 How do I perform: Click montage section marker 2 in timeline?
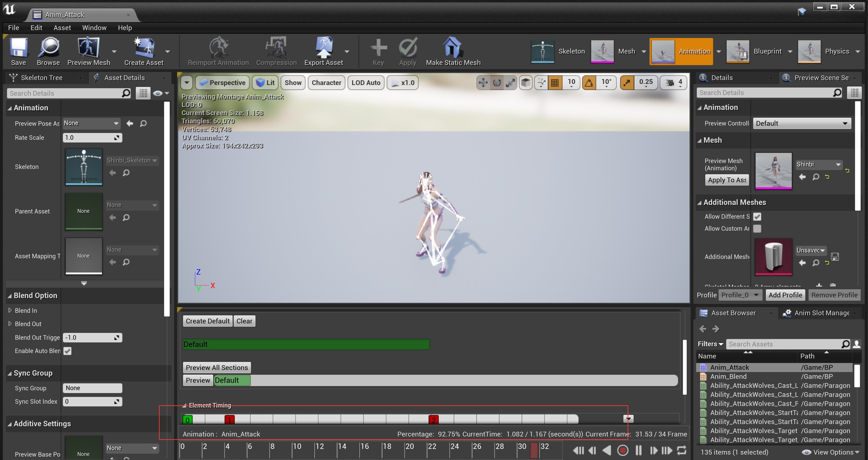(x=433, y=420)
